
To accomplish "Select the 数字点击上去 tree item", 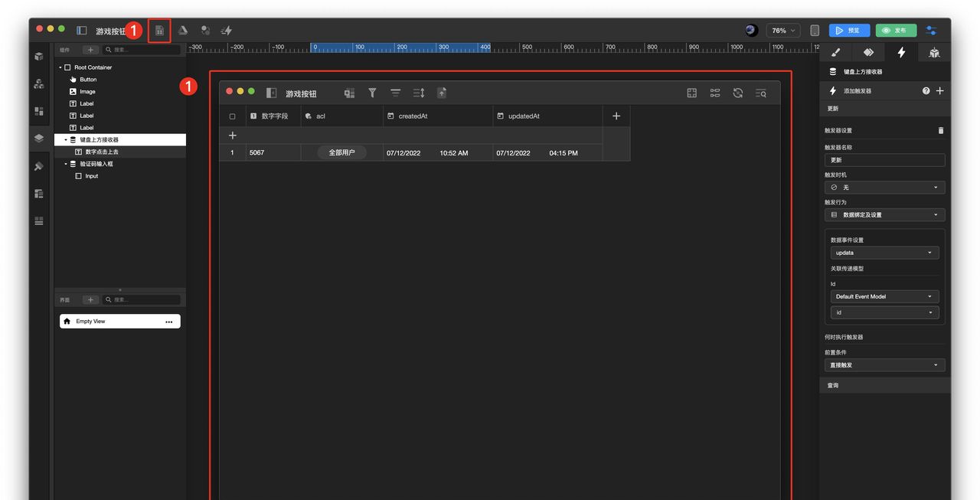I will 102,152.
